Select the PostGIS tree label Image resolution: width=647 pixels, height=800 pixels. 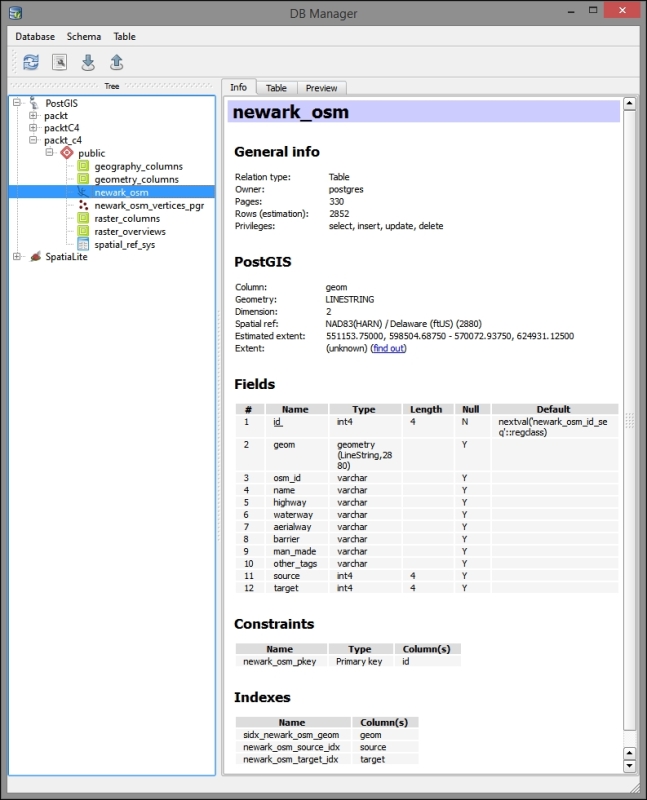point(62,103)
